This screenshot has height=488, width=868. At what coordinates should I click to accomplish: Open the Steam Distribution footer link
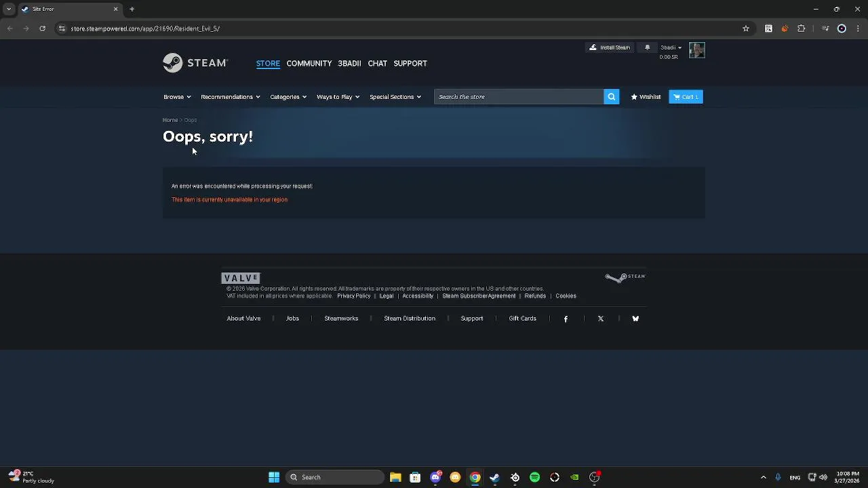tap(410, 319)
